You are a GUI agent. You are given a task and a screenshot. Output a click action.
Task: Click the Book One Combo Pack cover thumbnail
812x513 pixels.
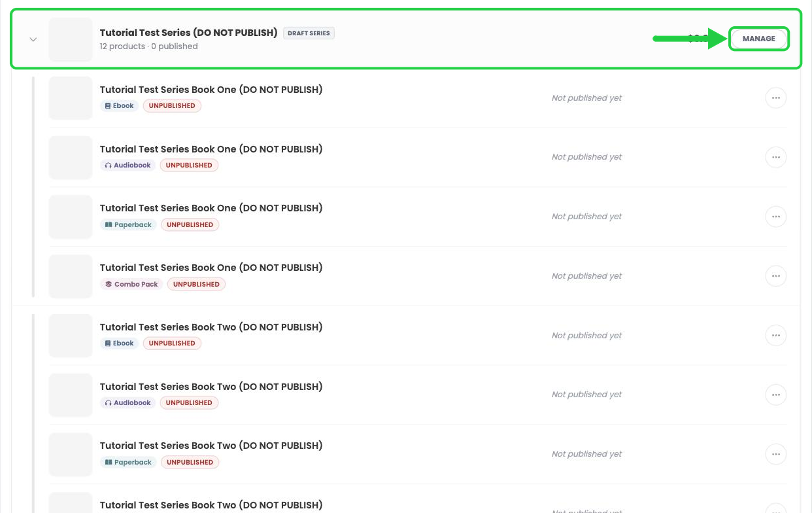tap(71, 276)
